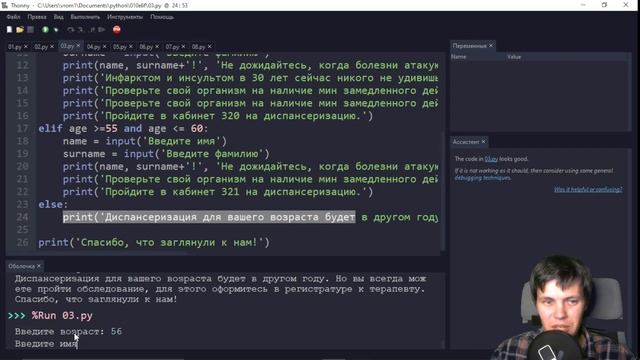The width and height of the screenshot is (640, 360).
Task: Click 'Was it helpful or confusing?' link
Action: 588,189
